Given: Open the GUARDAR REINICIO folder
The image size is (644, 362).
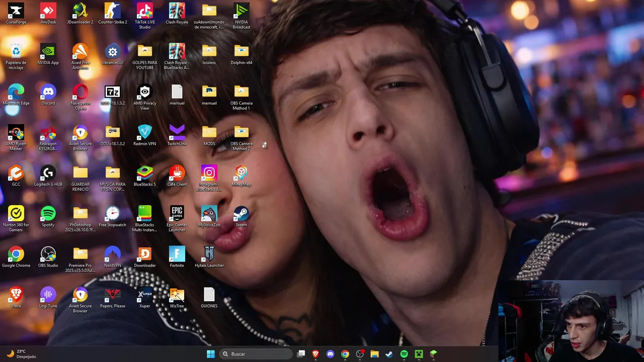Looking at the screenshot, I should point(80,178).
